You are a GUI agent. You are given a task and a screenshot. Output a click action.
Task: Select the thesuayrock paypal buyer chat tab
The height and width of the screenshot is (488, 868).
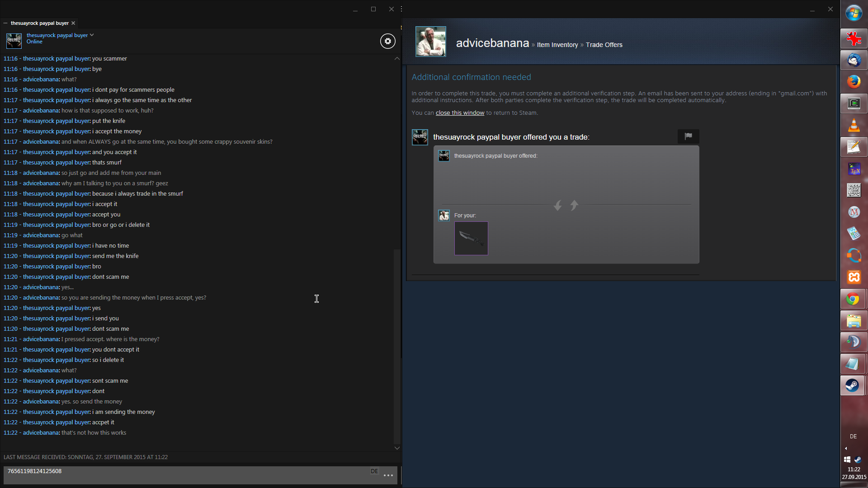39,23
